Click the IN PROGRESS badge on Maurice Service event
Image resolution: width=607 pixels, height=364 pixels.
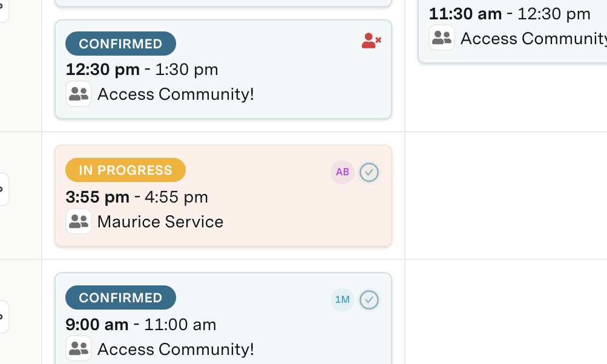(x=125, y=170)
